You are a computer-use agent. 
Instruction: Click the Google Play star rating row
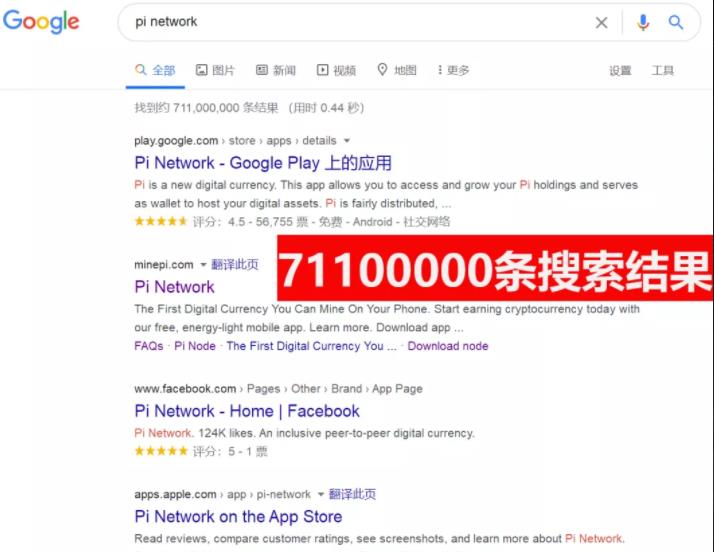click(292, 222)
